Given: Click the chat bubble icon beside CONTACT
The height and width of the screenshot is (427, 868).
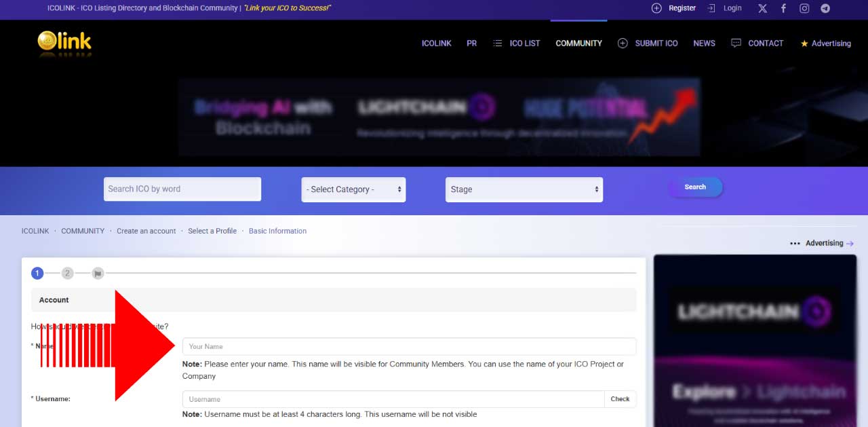Looking at the screenshot, I should pyautogui.click(x=736, y=43).
